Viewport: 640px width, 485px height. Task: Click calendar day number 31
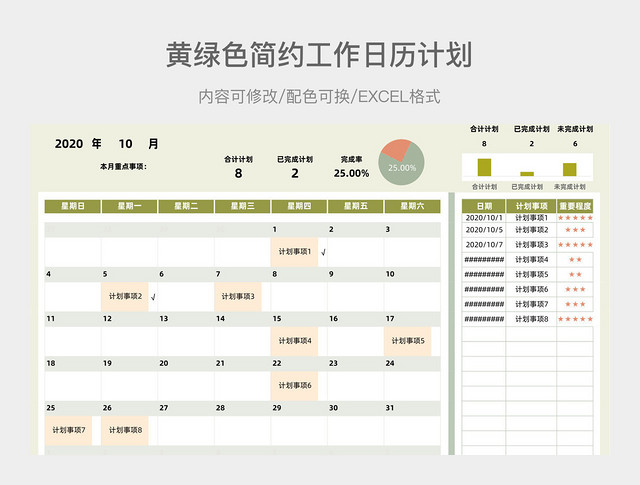click(x=390, y=408)
